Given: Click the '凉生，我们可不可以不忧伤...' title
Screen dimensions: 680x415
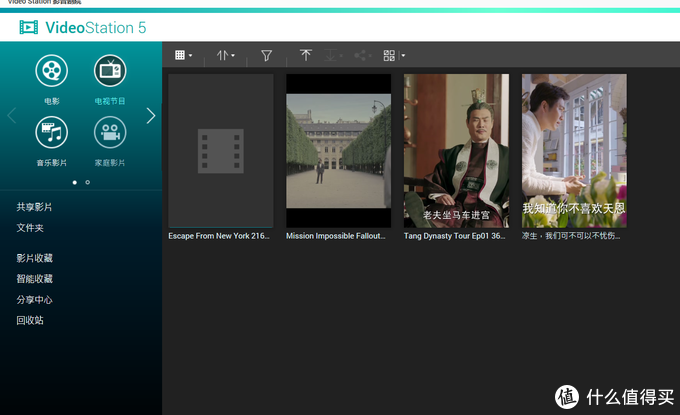Looking at the screenshot, I should (571, 236).
